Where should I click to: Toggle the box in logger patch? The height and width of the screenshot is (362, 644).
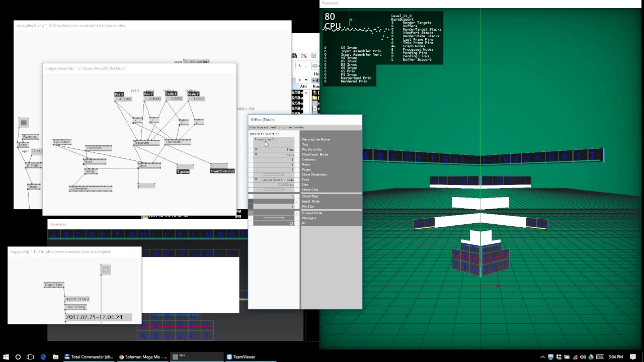coord(105,270)
